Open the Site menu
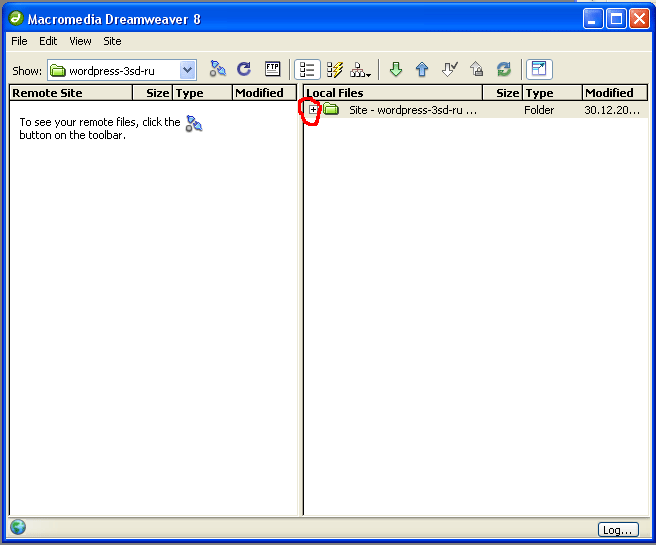Screen dimensions: 656x545 click(x=112, y=41)
